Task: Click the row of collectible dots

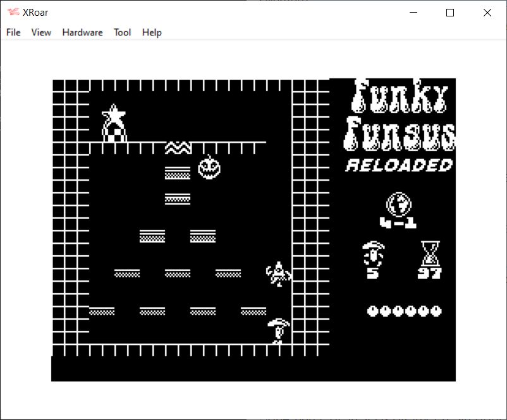Action: pos(405,311)
